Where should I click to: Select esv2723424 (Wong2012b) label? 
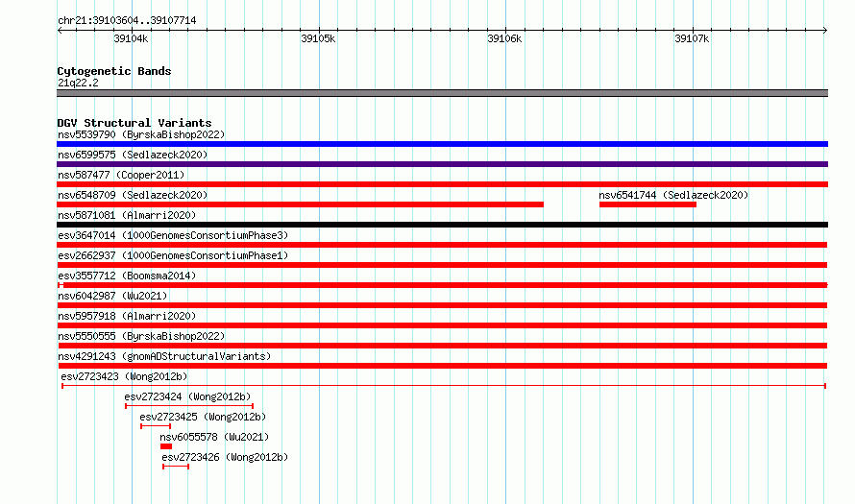pyautogui.click(x=187, y=396)
